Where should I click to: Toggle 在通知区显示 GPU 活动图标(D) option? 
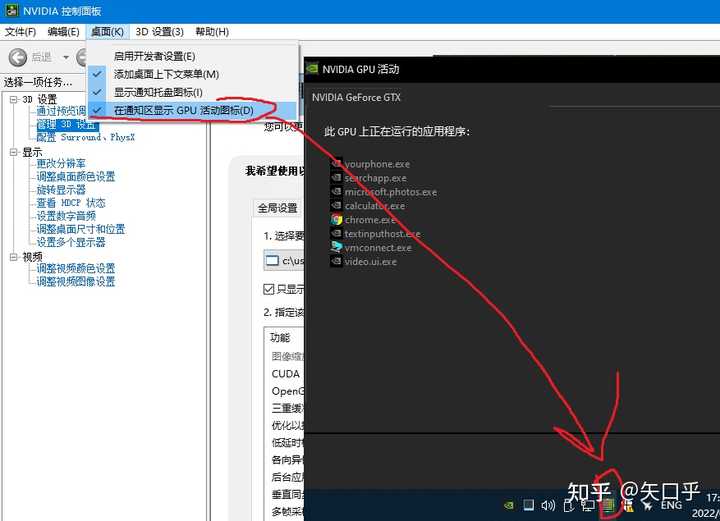point(192,110)
